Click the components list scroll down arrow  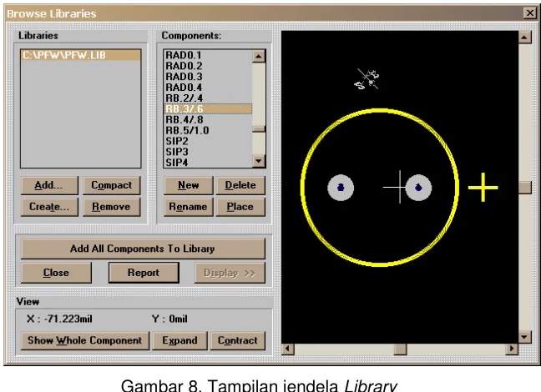point(259,161)
